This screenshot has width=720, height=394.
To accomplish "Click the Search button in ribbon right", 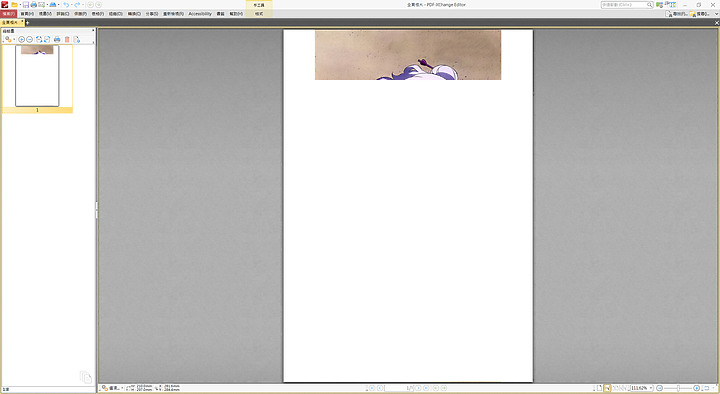I will click(700, 14).
